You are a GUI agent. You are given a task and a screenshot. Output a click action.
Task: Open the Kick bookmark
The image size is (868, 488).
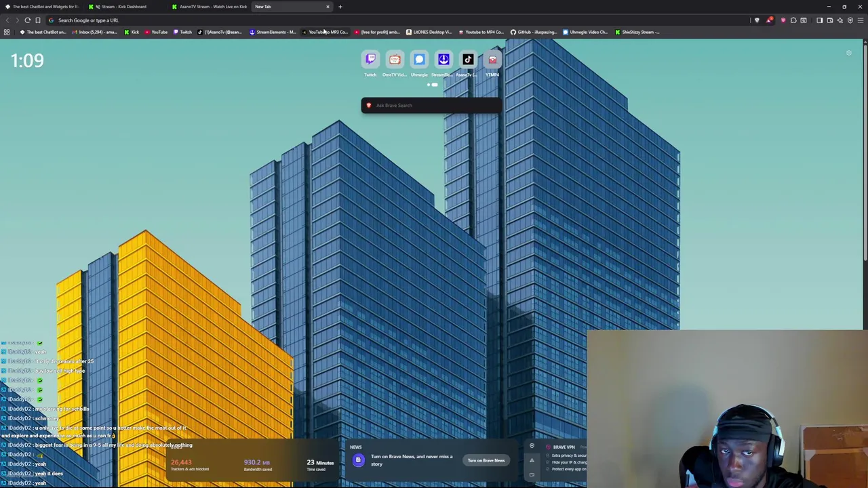click(132, 32)
